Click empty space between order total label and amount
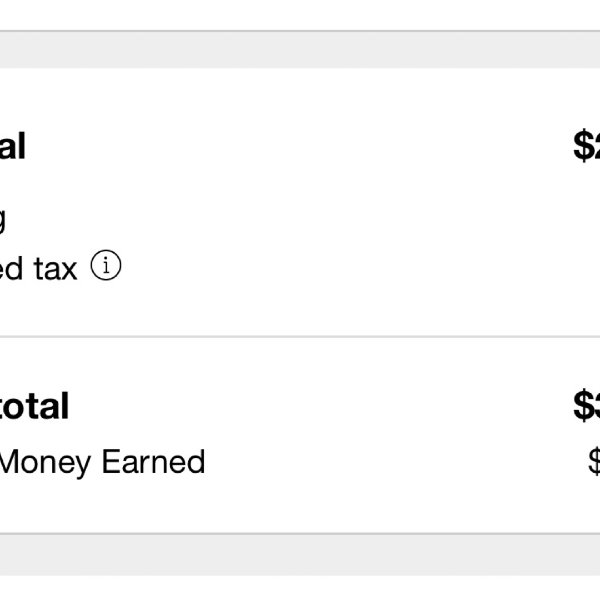The width and height of the screenshot is (600, 600). pos(321,406)
